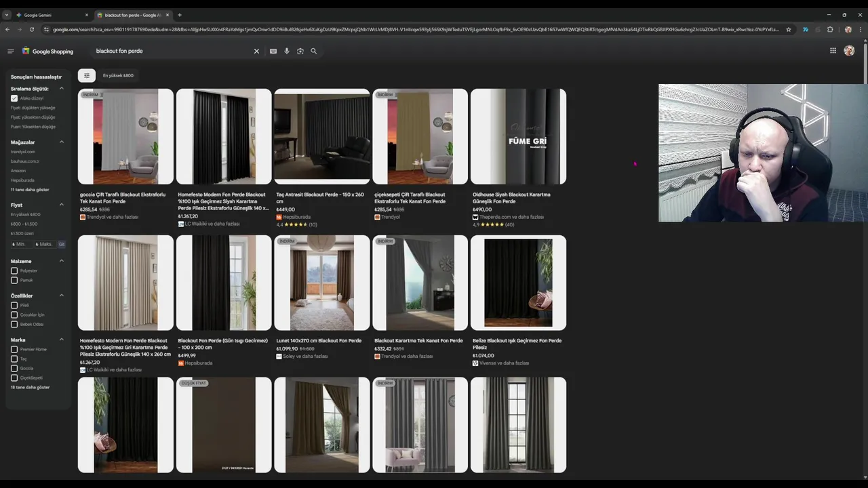Image resolution: width=868 pixels, height=488 pixels.
Task: Open Lunet 140x270 cm Blackout product image
Action: [322, 283]
